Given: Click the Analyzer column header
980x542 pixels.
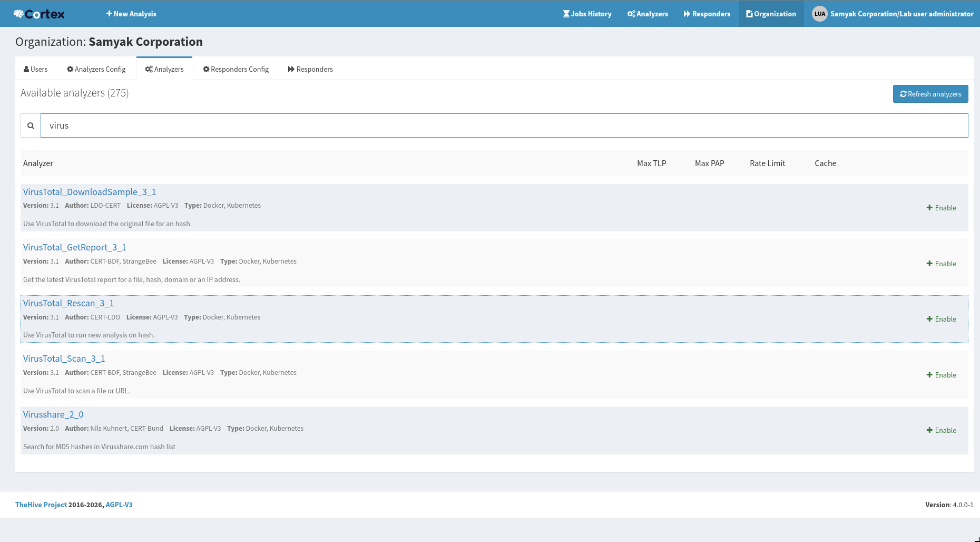Looking at the screenshot, I should click(x=38, y=163).
